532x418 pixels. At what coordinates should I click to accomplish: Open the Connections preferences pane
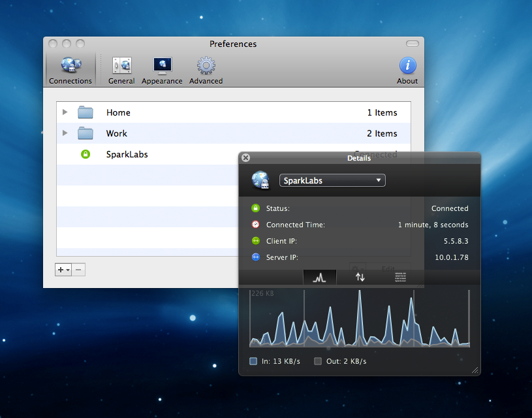coord(70,70)
